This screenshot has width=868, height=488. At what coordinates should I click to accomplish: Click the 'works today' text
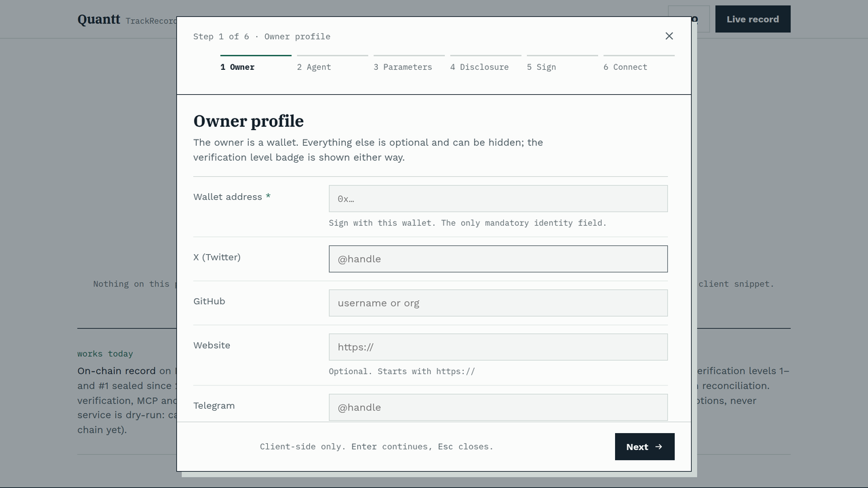(x=105, y=354)
